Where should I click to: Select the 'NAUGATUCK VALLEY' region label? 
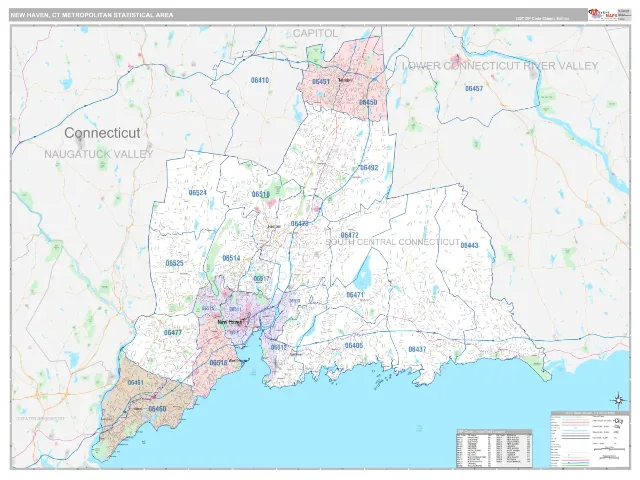tap(98, 154)
